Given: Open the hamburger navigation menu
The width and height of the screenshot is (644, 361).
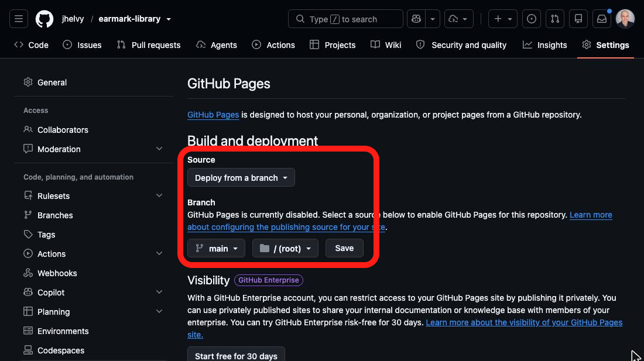Looking at the screenshot, I should [x=19, y=19].
